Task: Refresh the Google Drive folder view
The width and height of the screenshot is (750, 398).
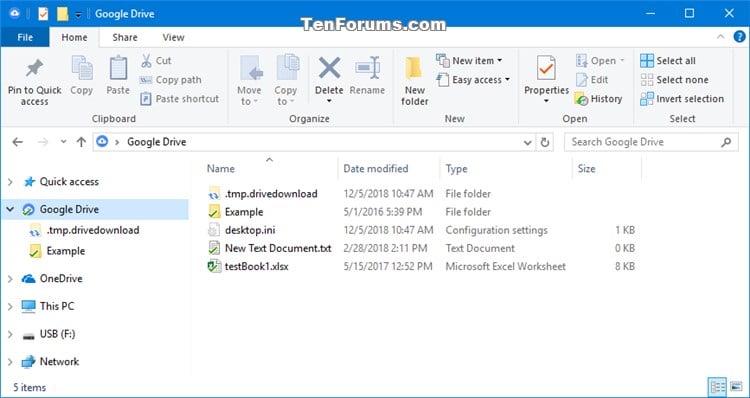Action: (544, 142)
